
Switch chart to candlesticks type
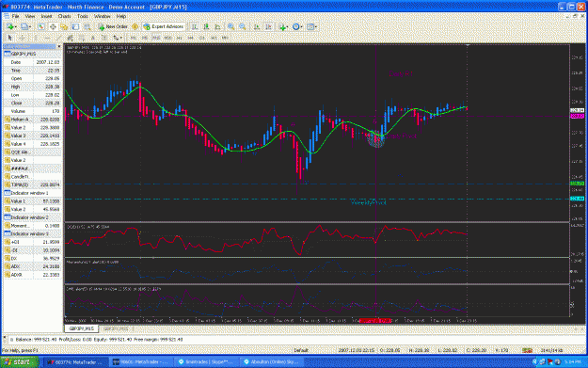pos(206,26)
